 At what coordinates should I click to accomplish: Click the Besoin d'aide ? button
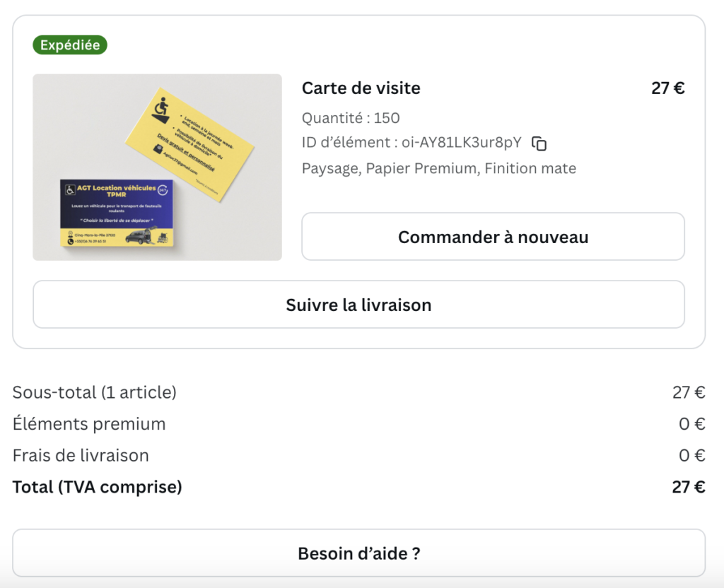tap(358, 553)
